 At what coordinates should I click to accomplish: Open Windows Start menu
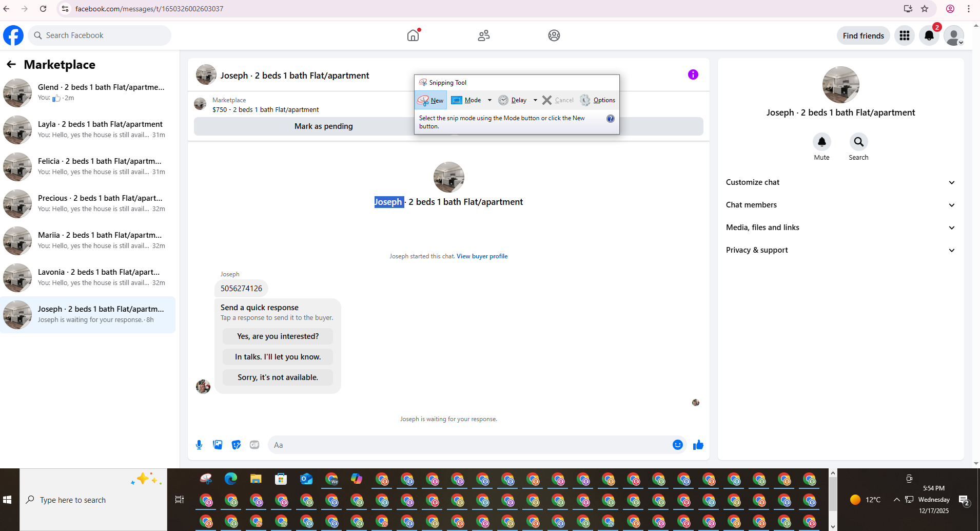click(x=7, y=500)
